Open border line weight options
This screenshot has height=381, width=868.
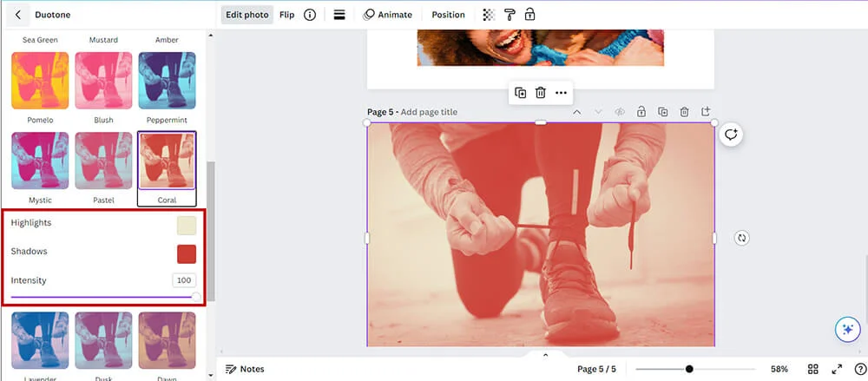click(339, 15)
